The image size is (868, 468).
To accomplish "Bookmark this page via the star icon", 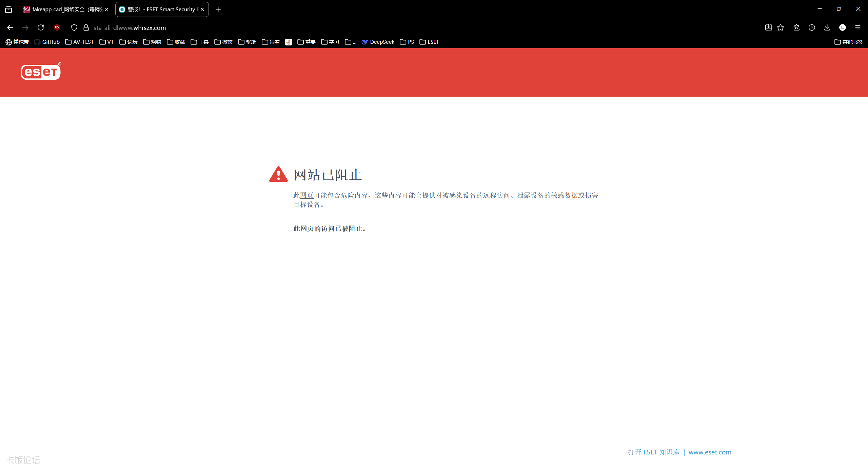I will tap(780, 27).
